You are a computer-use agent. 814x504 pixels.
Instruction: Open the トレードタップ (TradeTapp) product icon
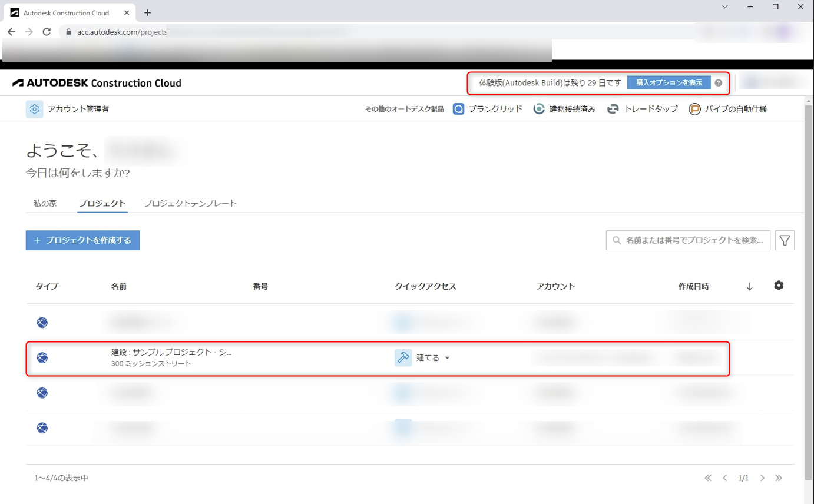click(x=613, y=109)
